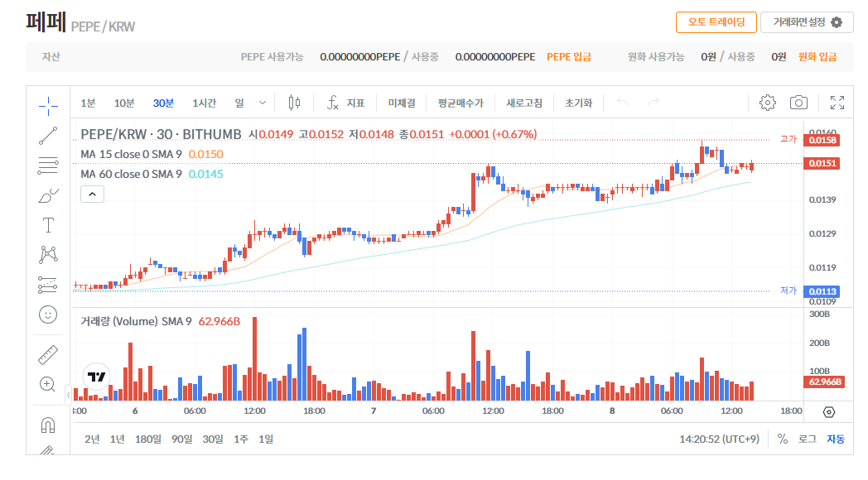Click the 62.966B volume axis label
Viewport: 868px width, 480px height.
[x=824, y=382]
